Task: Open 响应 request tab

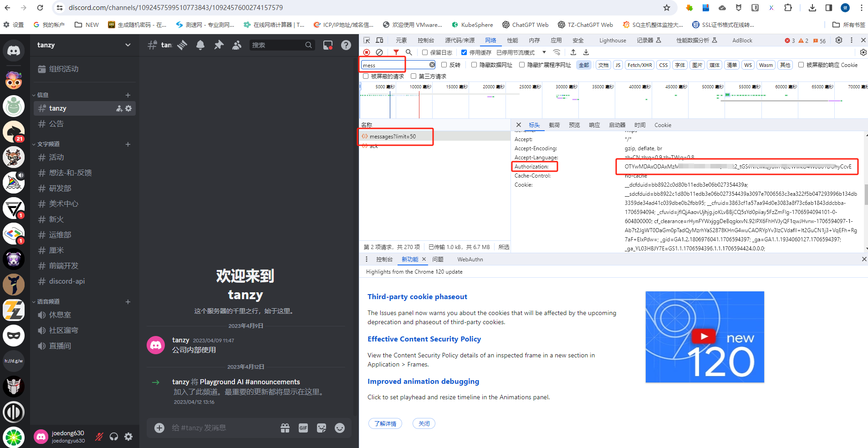Action: coord(594,125)
